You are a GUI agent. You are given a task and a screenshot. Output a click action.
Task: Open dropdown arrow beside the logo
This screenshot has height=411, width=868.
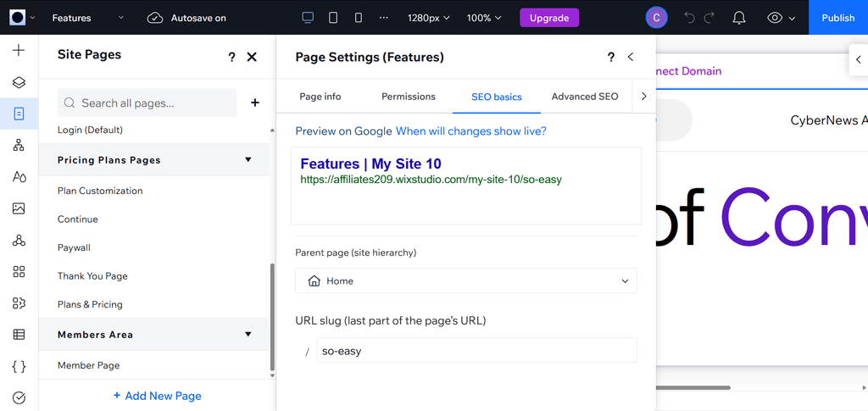[33, 18]
